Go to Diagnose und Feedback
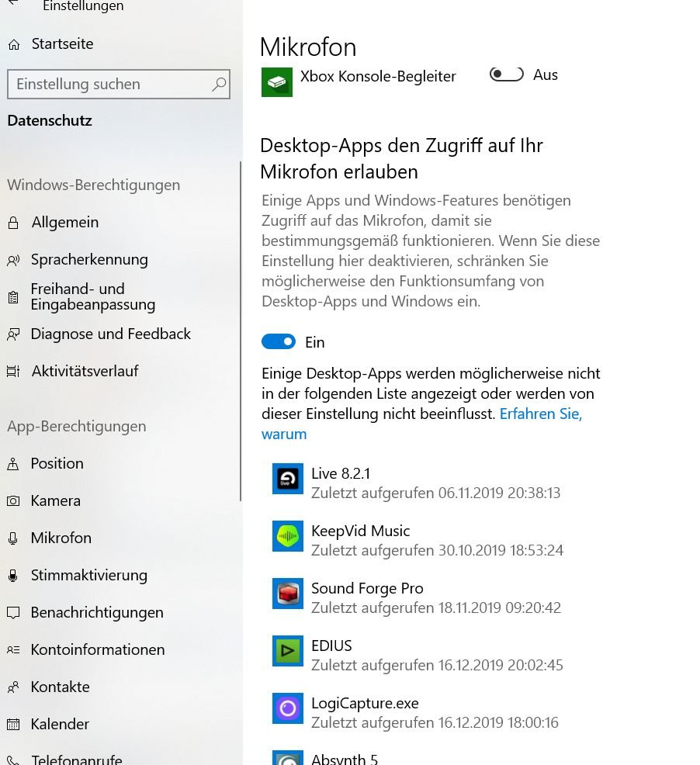The width and height of the screenshot is (700, 765). coord(110,334)
